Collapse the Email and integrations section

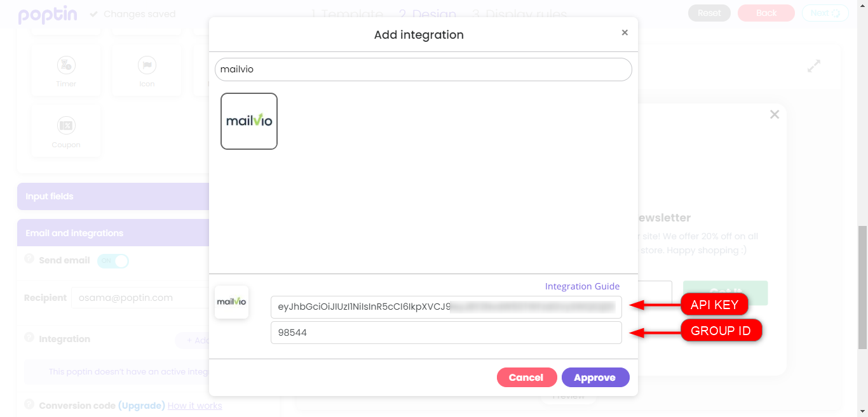click(113, 233)
